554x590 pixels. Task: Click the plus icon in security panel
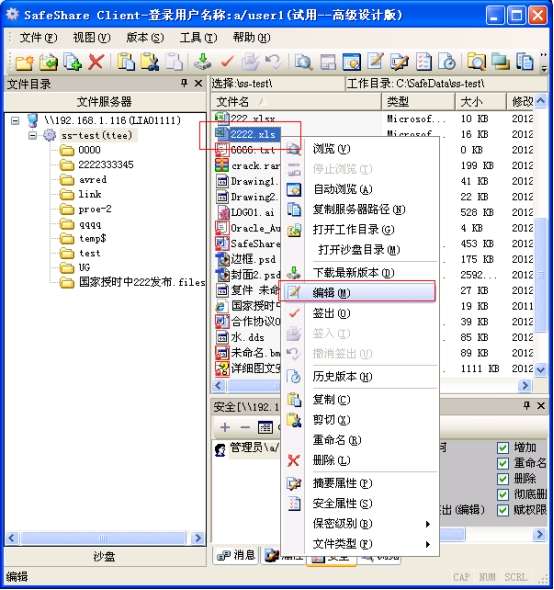[225, 427]
